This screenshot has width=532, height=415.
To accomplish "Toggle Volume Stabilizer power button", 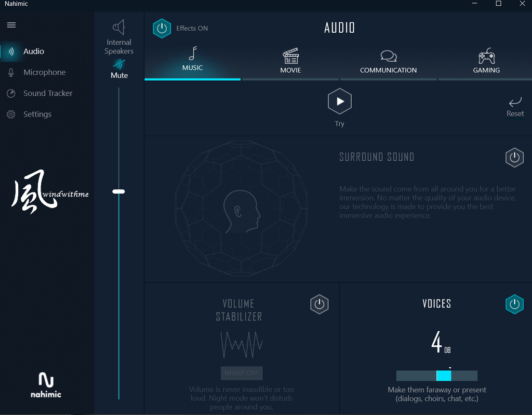I will (x=320, y=304).
